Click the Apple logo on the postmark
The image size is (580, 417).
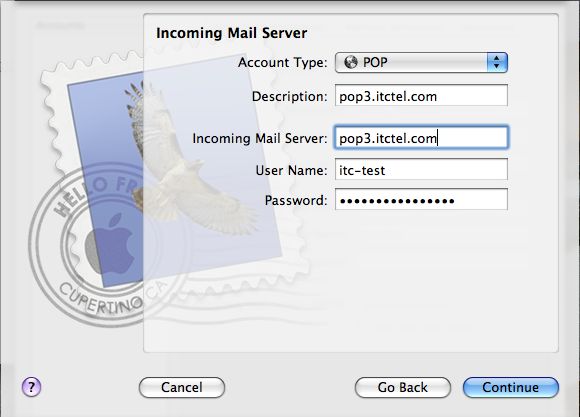(110, 244)
